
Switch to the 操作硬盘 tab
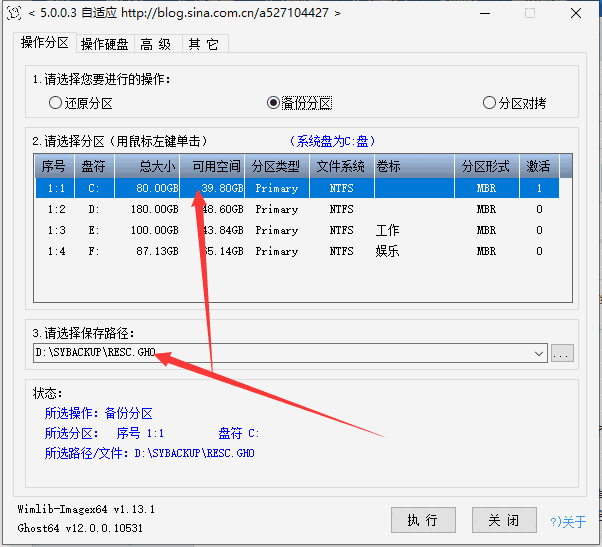[105, 44]
